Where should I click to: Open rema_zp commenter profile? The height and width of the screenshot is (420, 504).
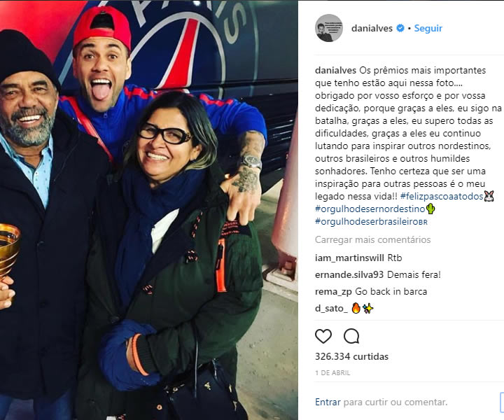pyautogui.click(x=333, y=292)
